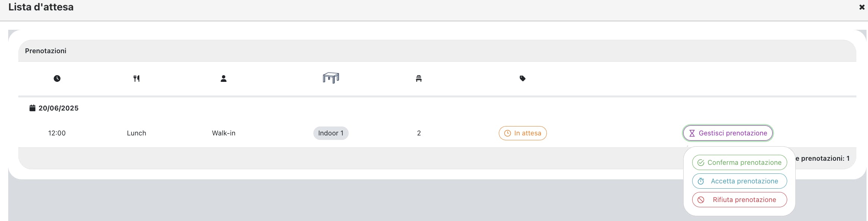
Task: Click the Walk-in customer name
Action: [x=224, y=133]
